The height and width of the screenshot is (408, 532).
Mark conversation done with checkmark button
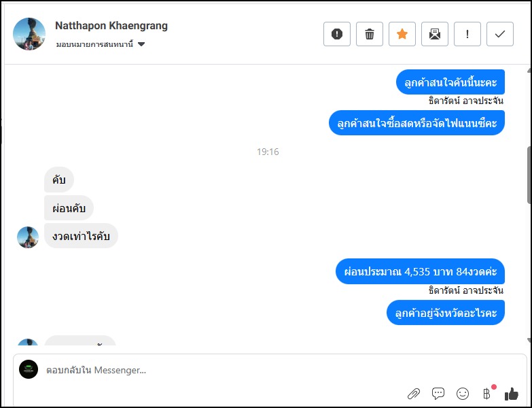click(500, 34)
